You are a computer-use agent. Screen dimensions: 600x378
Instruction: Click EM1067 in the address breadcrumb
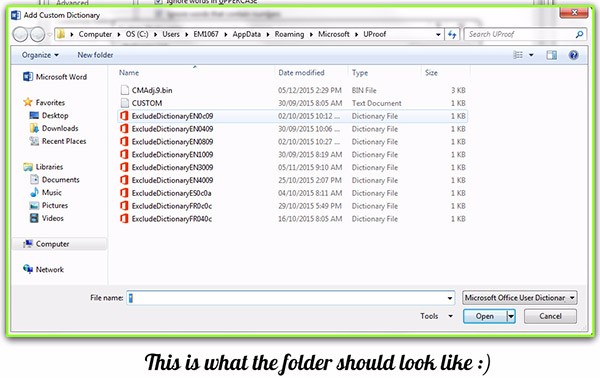point(206,34)
